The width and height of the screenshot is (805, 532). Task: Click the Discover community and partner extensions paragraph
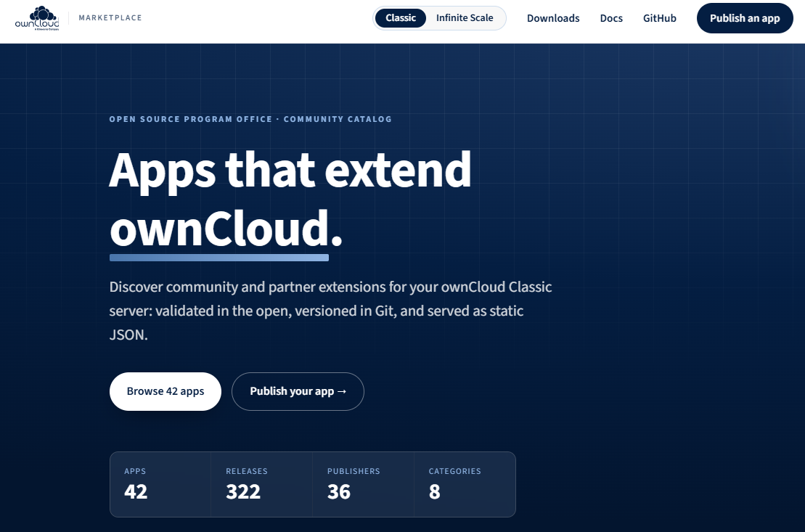pyautogui.click(x=330, y=311)
